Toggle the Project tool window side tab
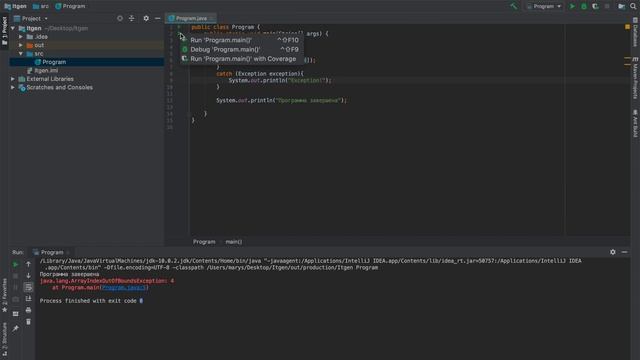The width and height of the screenshot is (640, 360). [4, 31]
